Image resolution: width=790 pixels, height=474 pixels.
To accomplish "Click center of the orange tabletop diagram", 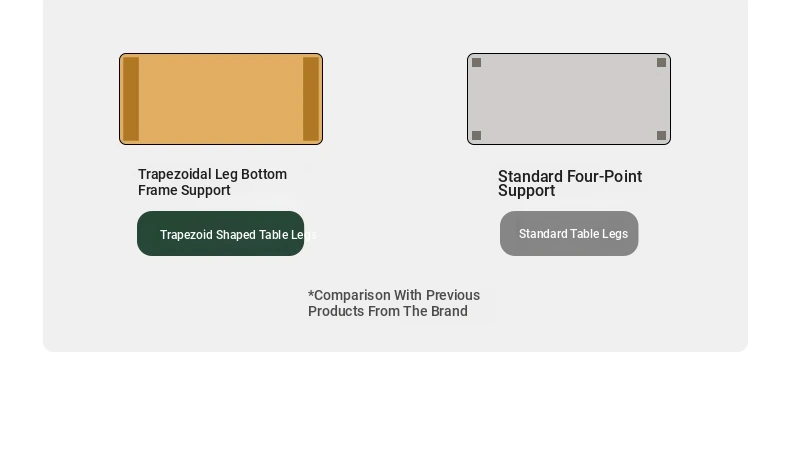I will (x=221, y=99).
